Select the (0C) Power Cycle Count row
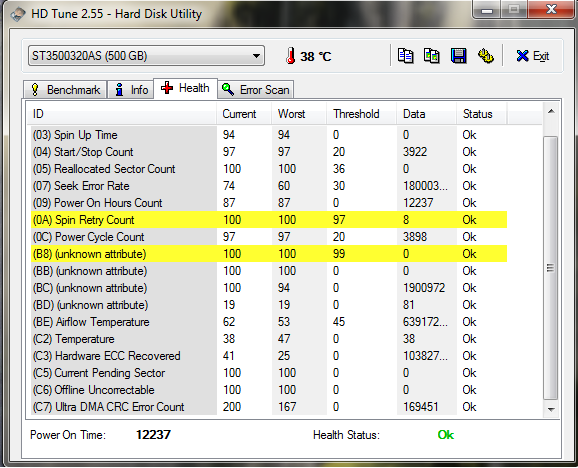This screenshot has height=468, width=578. 269,237
